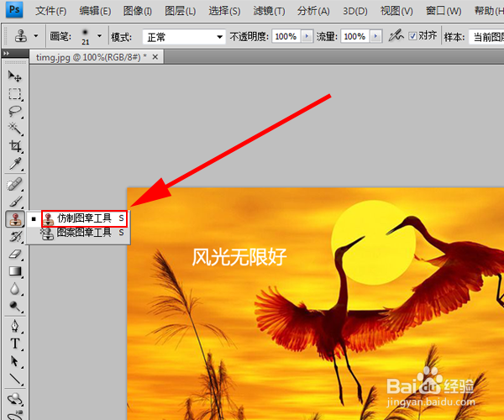The height and width of the screenshot is (420, 504).
Task: Select the Eyedropper tool
Action: (14, 164)
